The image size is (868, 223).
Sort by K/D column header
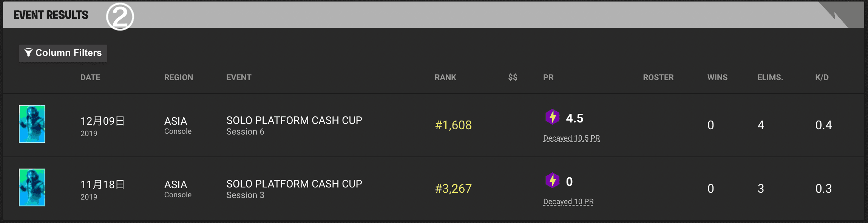pyautogui.click(x=822, y=77)
